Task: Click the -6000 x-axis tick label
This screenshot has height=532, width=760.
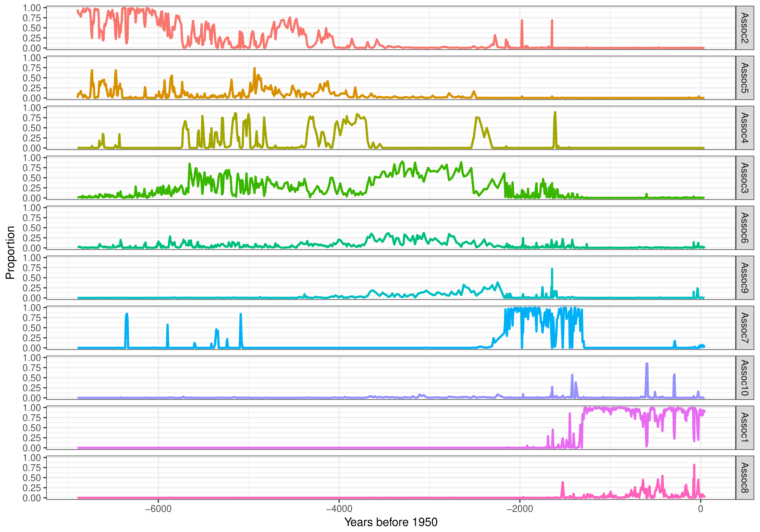Action: (x=158, y=509)
